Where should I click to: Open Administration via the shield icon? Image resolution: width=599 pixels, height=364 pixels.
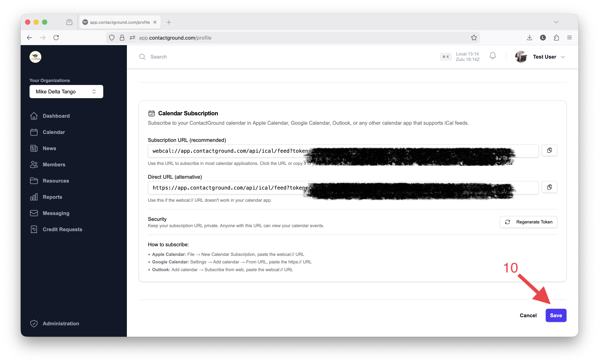[x=34, y=323]
